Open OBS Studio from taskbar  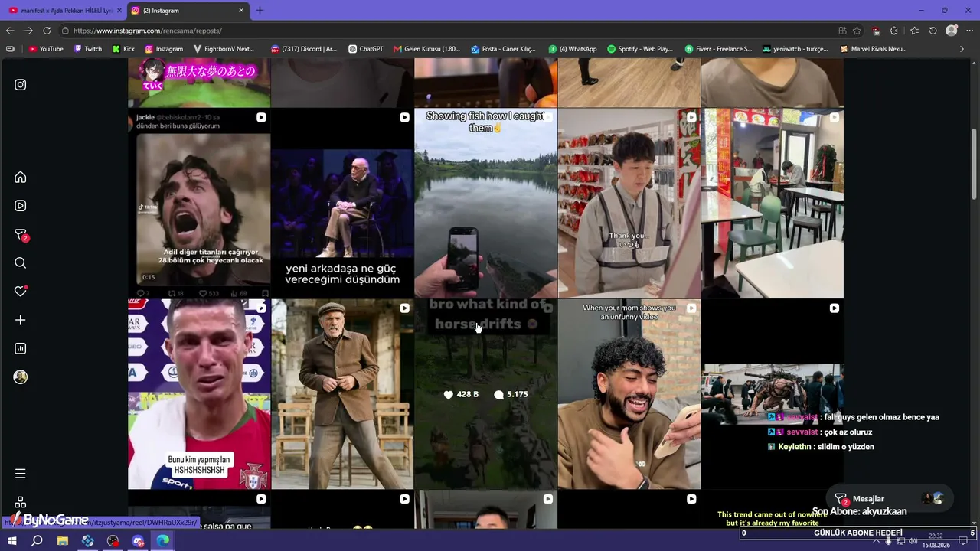coord(113,541)
